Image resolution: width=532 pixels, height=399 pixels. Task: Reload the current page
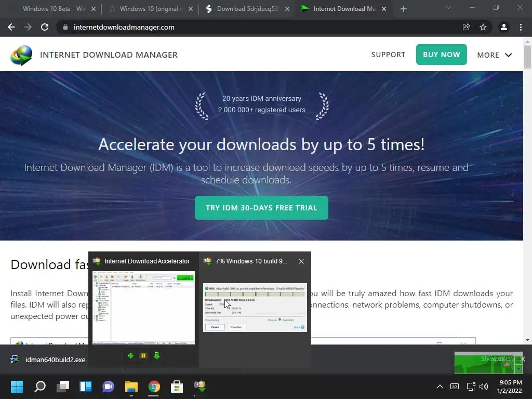point(45,27)
